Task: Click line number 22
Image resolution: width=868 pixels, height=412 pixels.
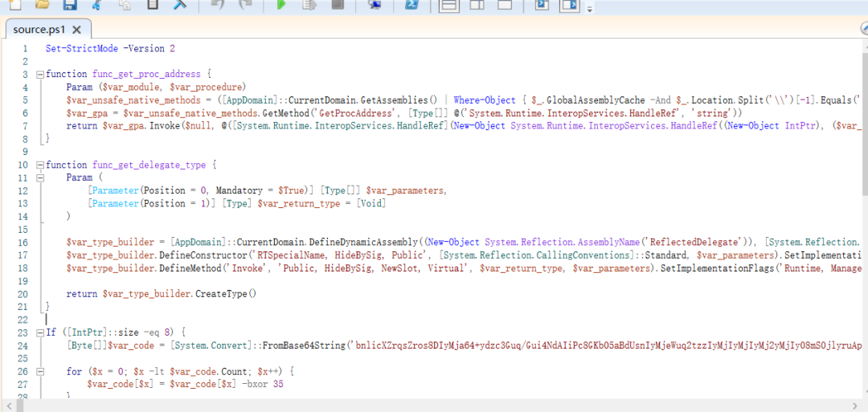Action: point(23,320)
